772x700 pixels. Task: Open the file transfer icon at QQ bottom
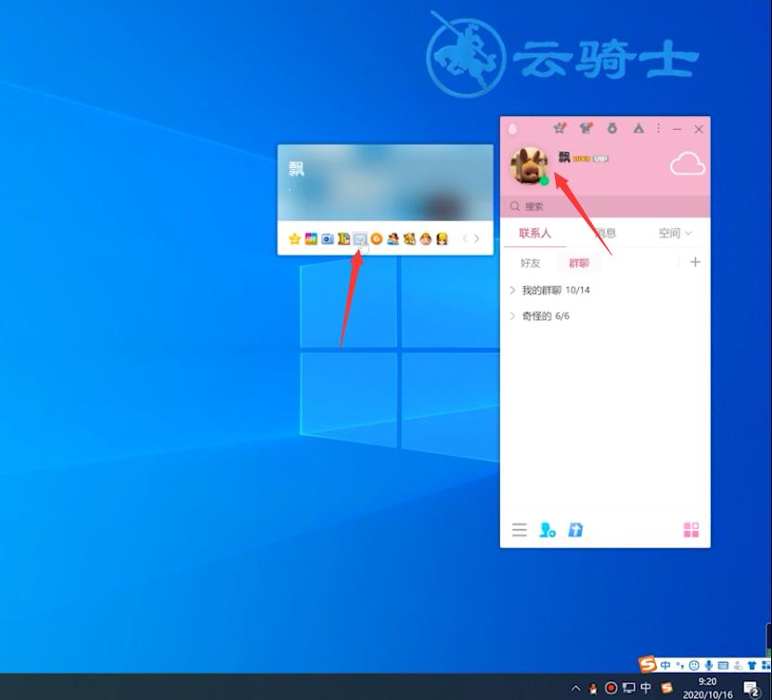tap(575, 530)
